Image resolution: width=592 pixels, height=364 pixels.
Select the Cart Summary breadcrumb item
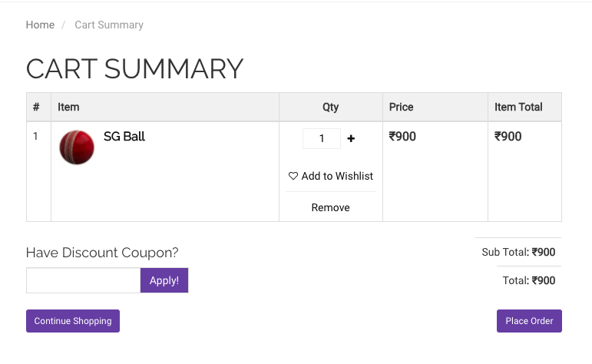click(109, 25)
